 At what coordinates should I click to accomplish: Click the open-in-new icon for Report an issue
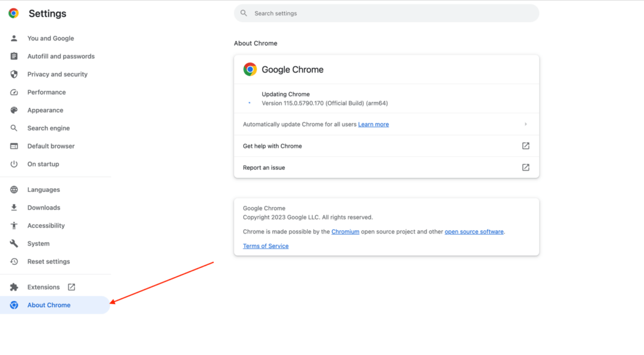click(526, 167)
